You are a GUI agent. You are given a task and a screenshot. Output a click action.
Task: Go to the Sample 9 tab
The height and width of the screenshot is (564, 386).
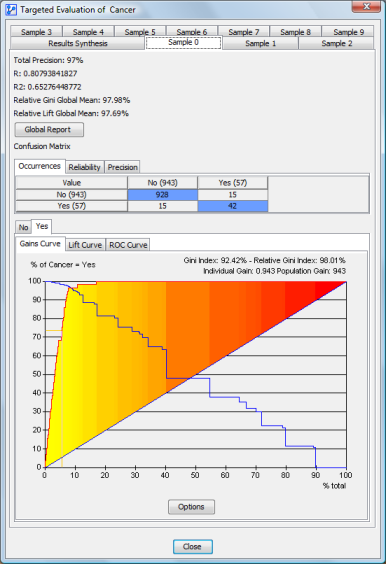pyautogui.click(x=348, y=32)
